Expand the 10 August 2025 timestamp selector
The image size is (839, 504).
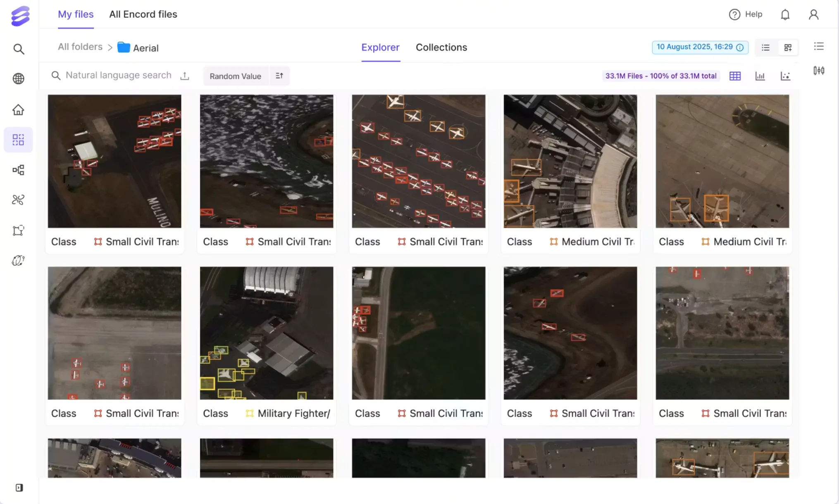700,47
